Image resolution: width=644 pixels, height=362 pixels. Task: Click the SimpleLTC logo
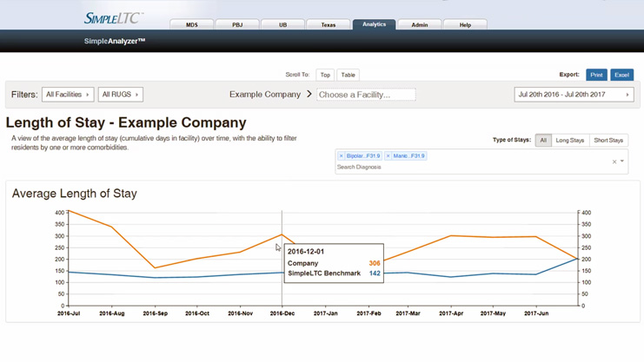pyautogui.click(x=113, y=18)
